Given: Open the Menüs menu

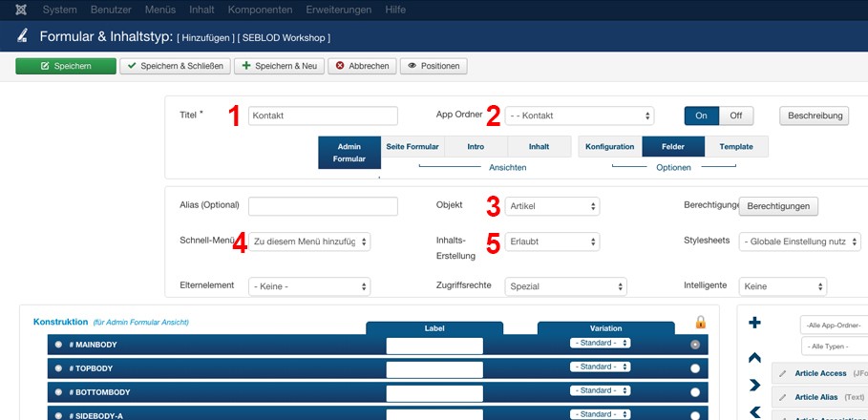Looking at the screenshot, I should pyautogui.click(x=160, y=10).
